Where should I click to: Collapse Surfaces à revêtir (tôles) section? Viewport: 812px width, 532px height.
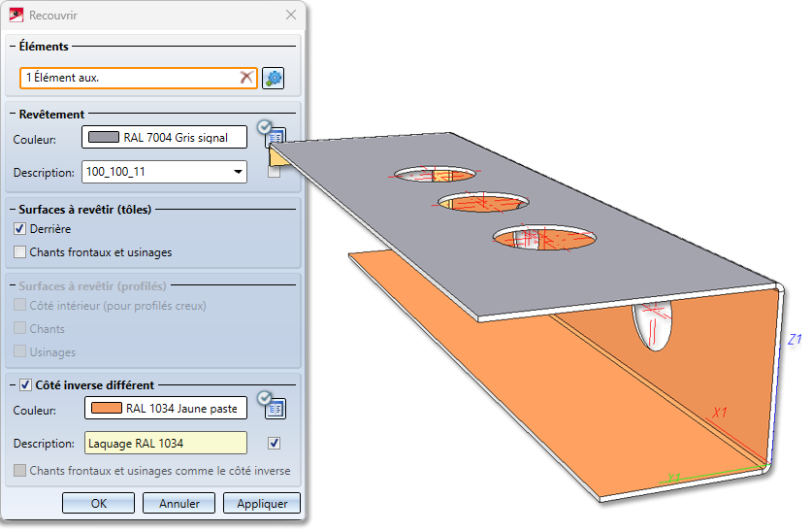coord(13,210)
